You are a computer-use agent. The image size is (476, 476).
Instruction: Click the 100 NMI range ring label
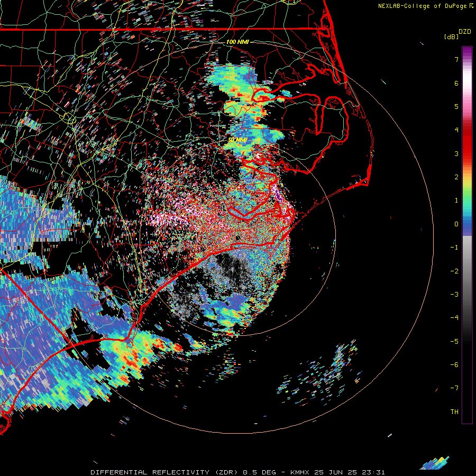click(237, 42)
